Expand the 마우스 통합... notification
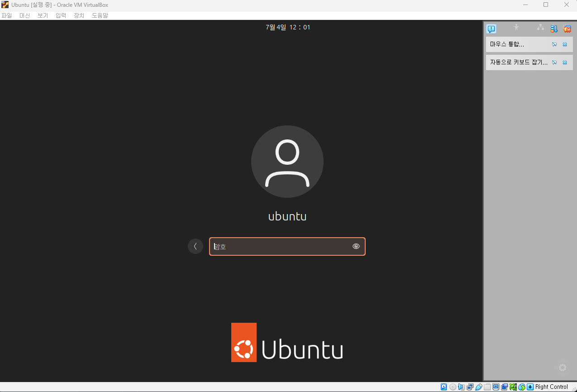This screenshot has width=577, height=392. tap(529, 44)
